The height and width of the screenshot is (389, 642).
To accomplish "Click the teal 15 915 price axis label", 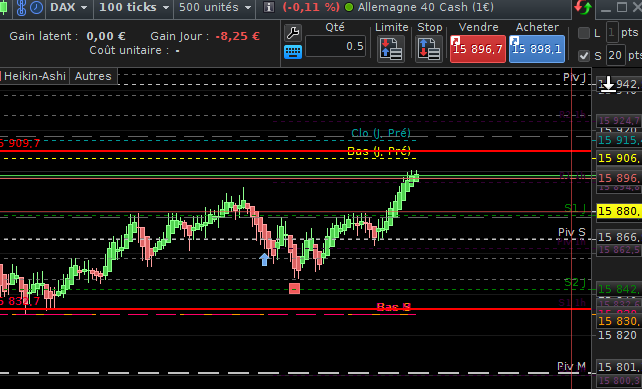I will tap(619, 140).
